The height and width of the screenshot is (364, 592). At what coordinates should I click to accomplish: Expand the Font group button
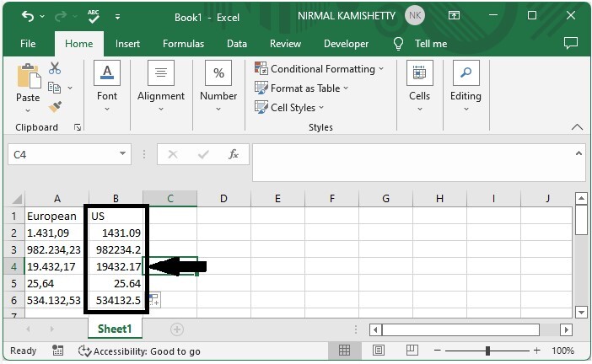[x=107, y=86]
